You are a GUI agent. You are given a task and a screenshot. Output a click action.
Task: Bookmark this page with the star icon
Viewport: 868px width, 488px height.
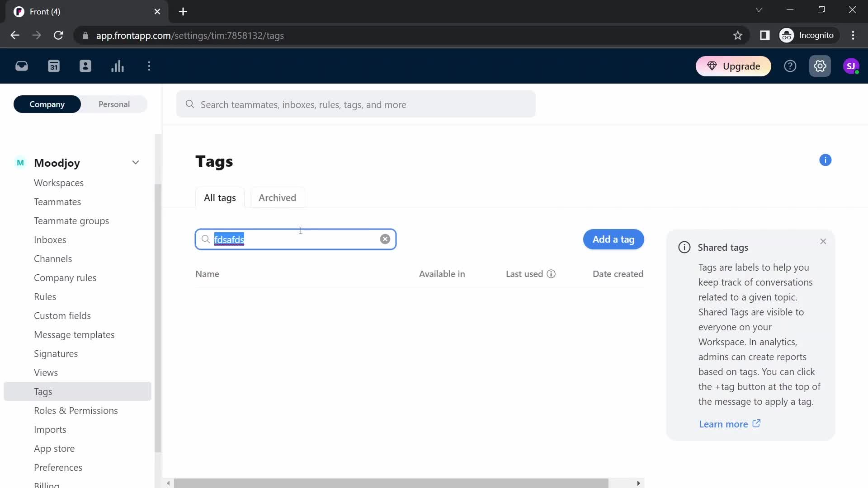[738, 35]
